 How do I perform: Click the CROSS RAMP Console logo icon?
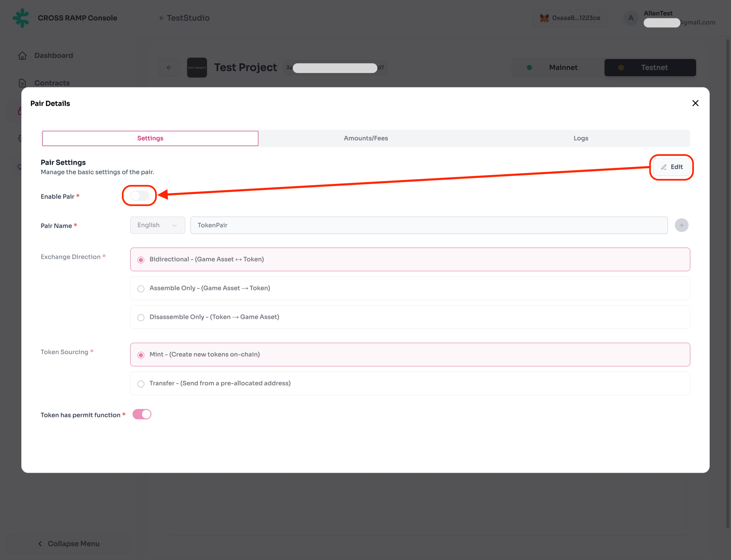click(x=21, y=18)
